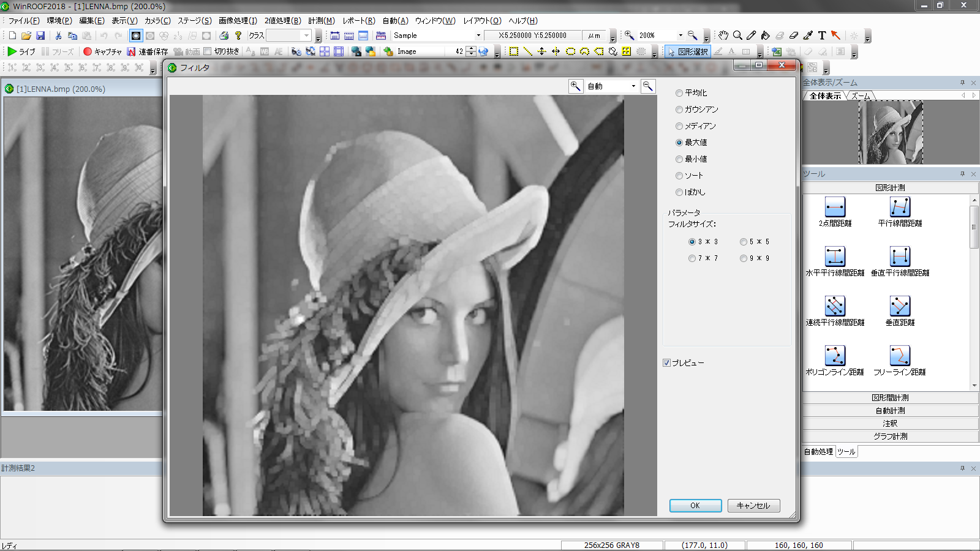
Task: Click the Copy icon in the toolbar
Action: pyautogui.click(x=72, y=36)
